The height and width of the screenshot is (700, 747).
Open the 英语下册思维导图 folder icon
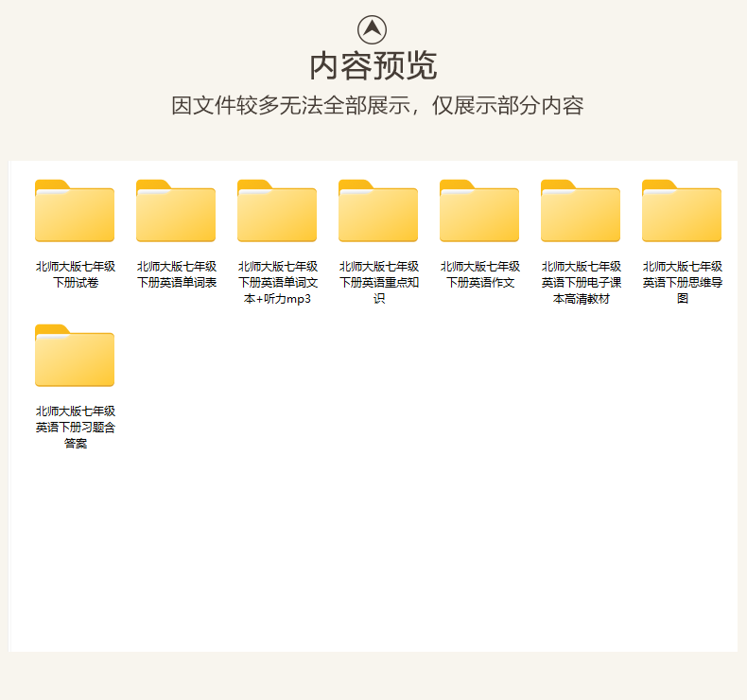682,211
